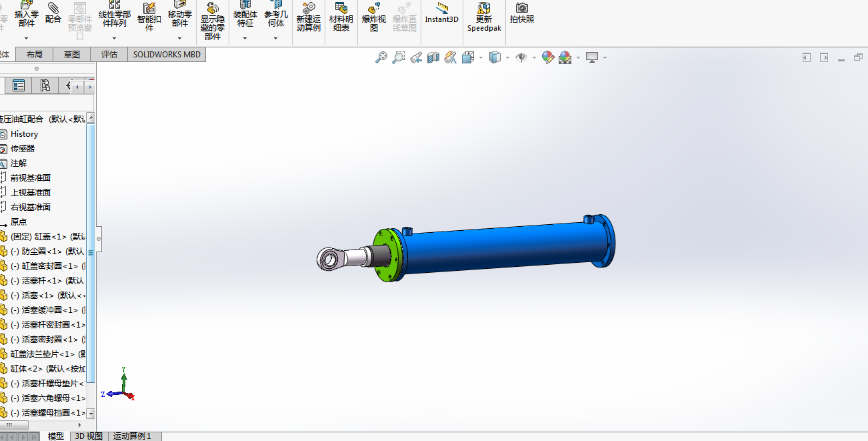
Task: Open the View Orientation dropdown arrow
Action: [481, 58]
